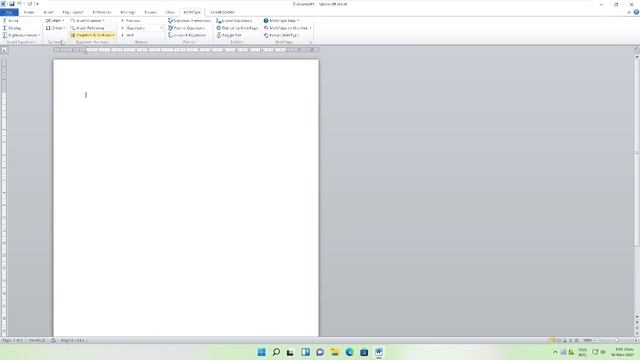This screenshot has width=640, height=360.
Task: Minimize the ribbon with the caret
Action: tap(629, 12)
